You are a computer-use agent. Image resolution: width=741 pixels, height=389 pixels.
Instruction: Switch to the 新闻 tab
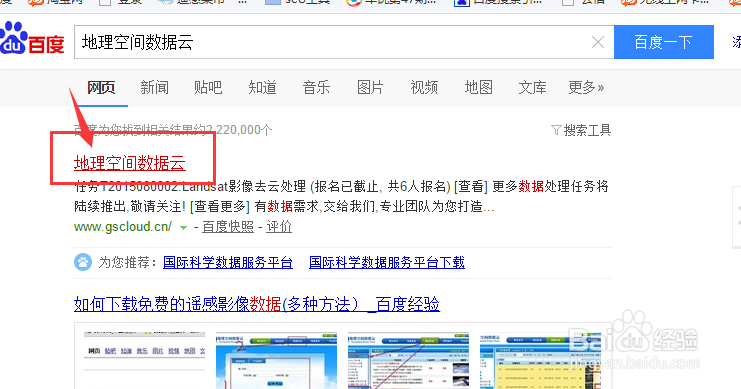pyautogui.click(x=155, y=87)
